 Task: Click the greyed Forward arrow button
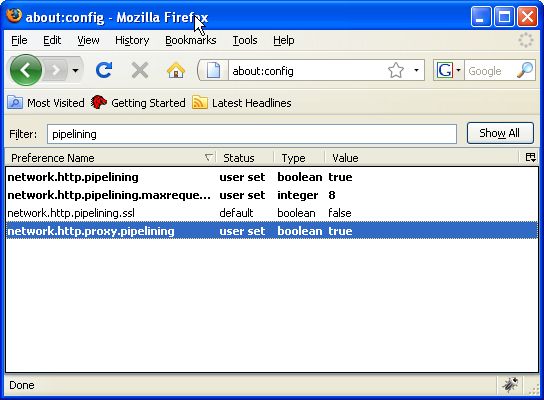click(x=56, y=70)
